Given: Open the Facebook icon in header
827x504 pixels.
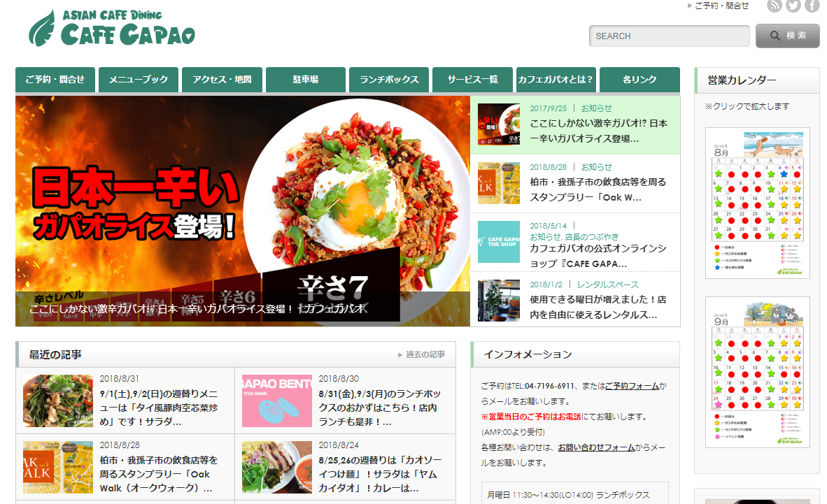Looking at the screenshot, I should click(x=811, y=6).
